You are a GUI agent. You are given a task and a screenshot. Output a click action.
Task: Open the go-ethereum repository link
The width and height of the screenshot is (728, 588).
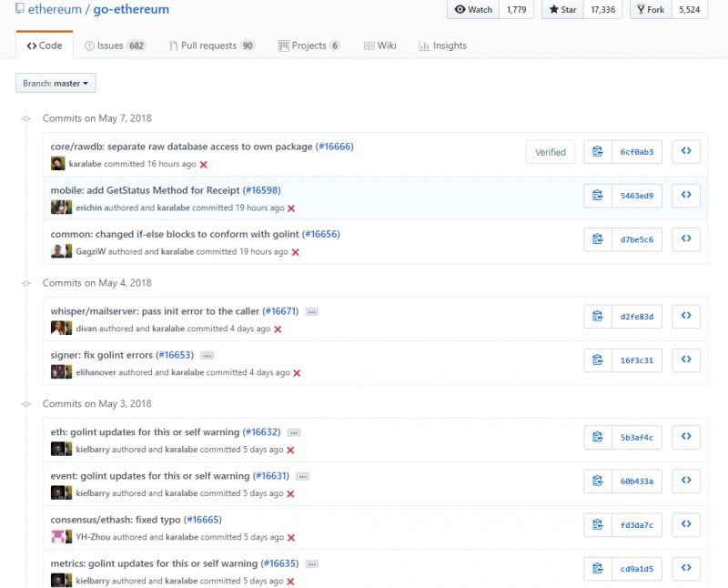[x=131, y=9]
